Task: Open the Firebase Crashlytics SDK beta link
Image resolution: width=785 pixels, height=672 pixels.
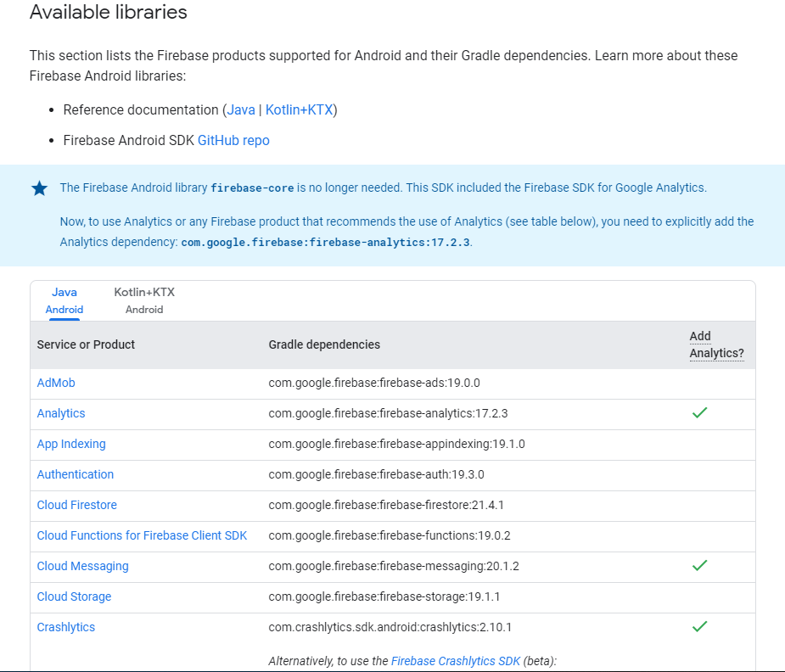Action: [456, 661]
